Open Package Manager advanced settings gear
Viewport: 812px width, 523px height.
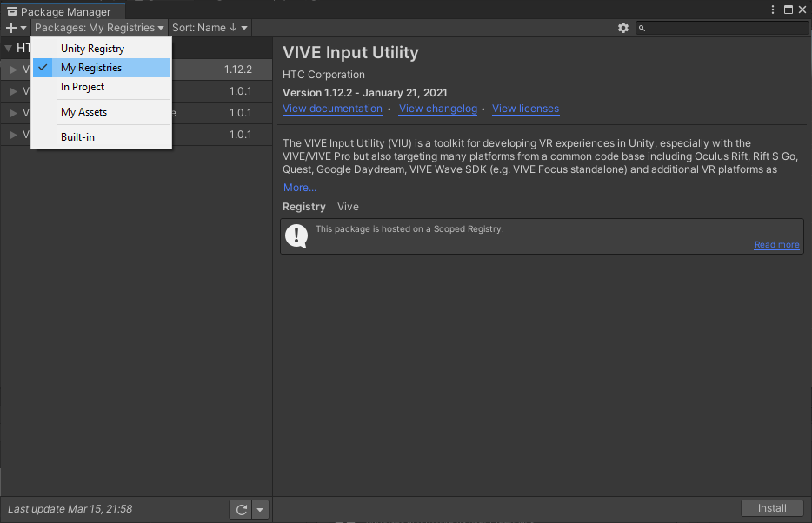[623, 28]
